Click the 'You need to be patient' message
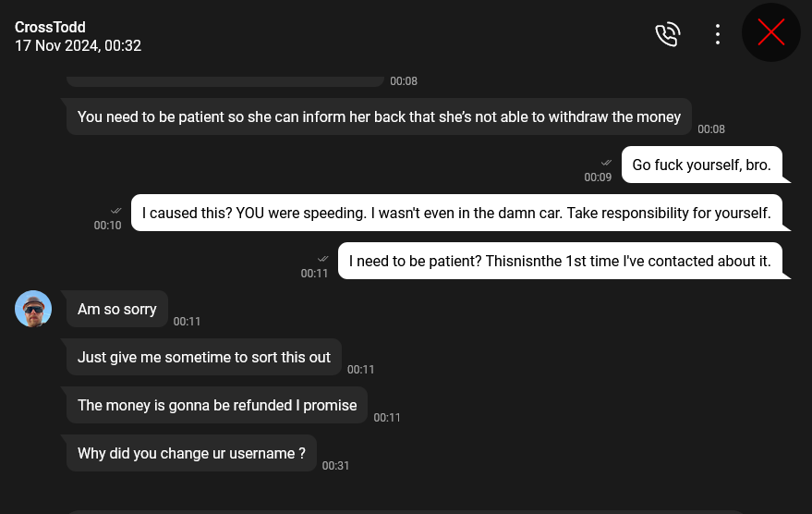Viewport: 812px width, 514px height. (379, 116)
